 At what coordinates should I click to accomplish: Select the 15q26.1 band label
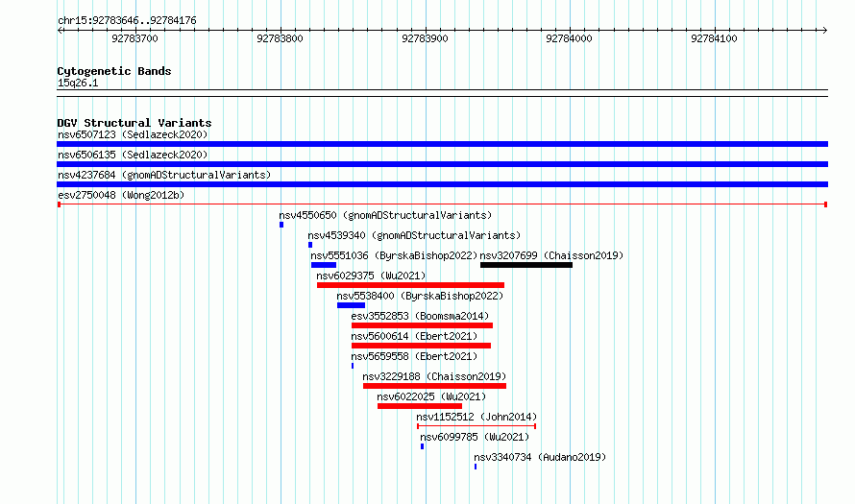(78, 83)
